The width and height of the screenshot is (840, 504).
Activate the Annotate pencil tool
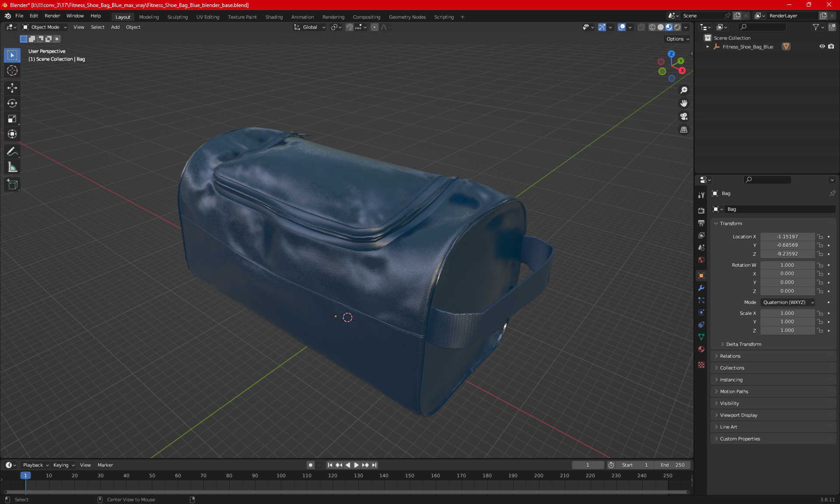click(12, 151)
